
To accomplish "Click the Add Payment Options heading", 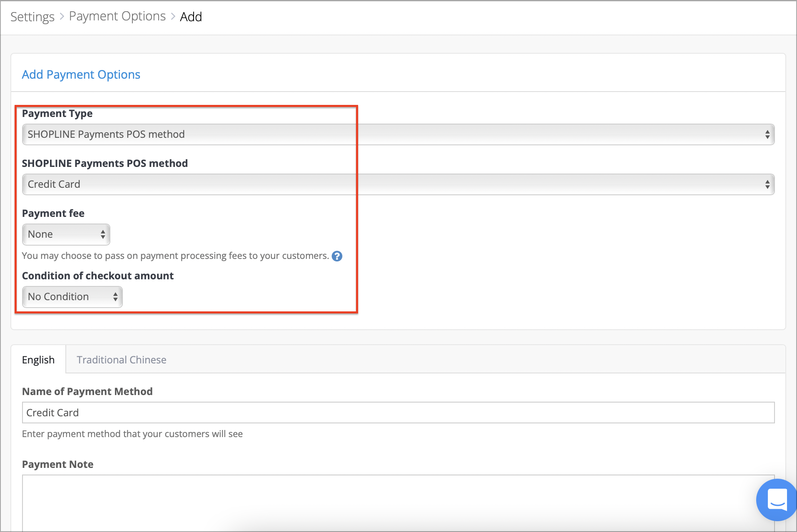I will pyautogui.click(x=81, y=75).
